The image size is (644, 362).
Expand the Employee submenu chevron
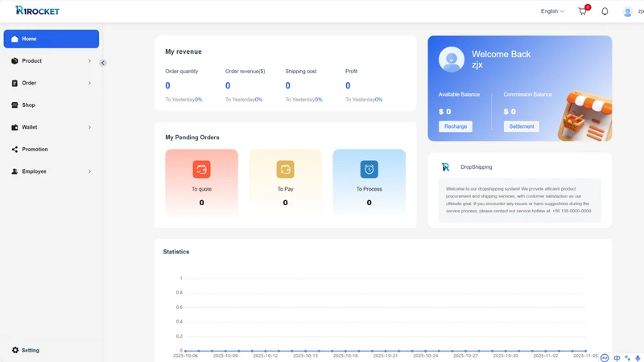click(x=89, y=171)
